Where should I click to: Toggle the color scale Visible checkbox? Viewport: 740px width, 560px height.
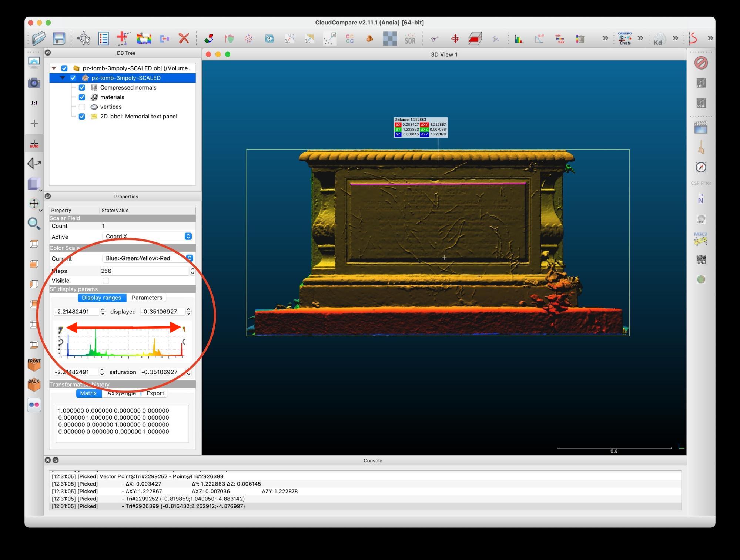(x=106, y=281)
